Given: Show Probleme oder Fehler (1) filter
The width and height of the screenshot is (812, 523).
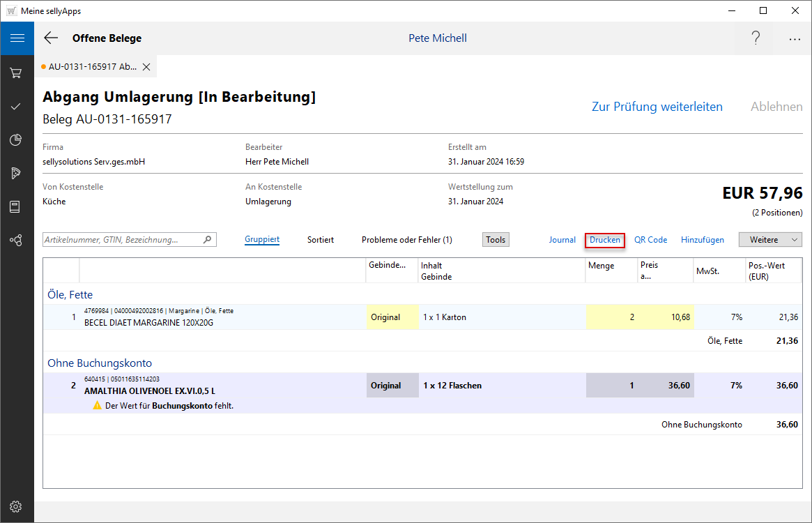Looking at the screenshot, I should point(406,240).
